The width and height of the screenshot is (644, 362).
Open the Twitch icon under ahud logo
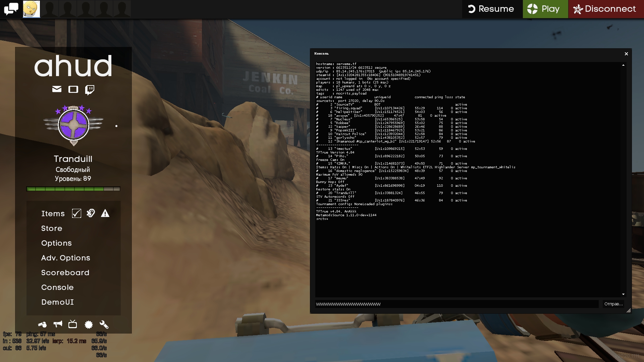tap(90, 90)
